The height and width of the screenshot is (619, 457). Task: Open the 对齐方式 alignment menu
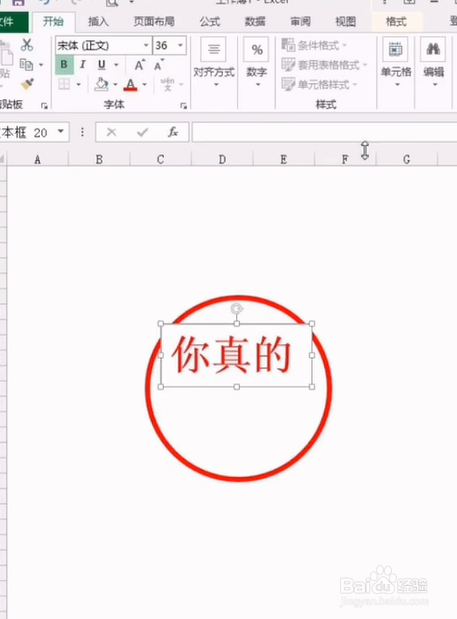214,63
